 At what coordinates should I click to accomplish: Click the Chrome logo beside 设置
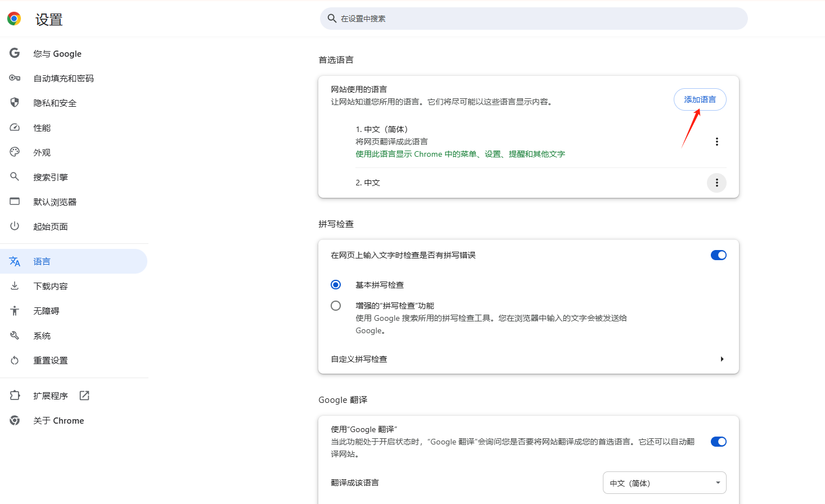tap(14, 19)
